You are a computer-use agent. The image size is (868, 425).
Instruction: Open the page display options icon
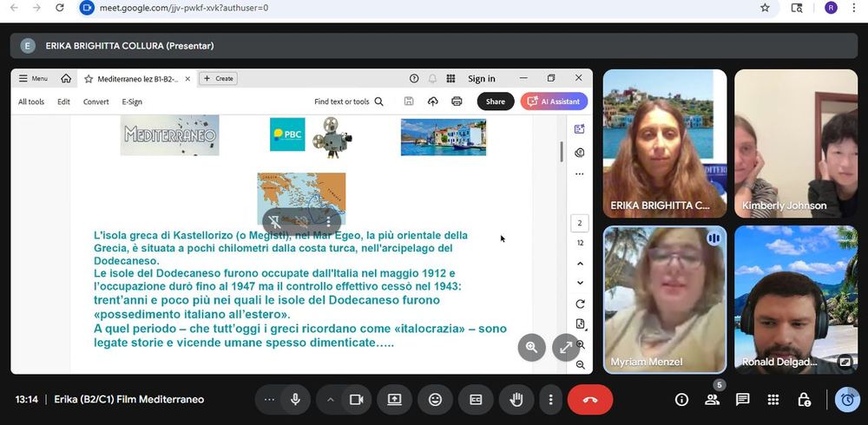580,324
